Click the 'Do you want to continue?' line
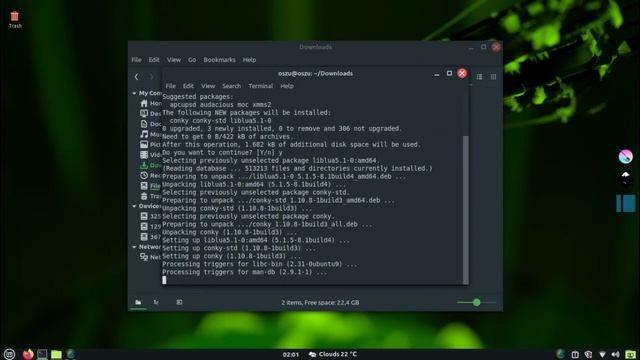Viewport: 640px width, 360px height. click(x=222, y=152)
